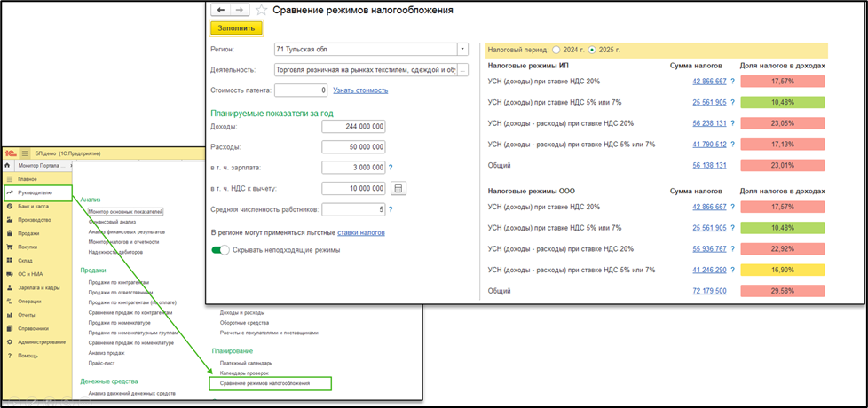The width and height of the screenshot is (868, 408).
Task: Click the Заполнить button
Action: [236, 27]
